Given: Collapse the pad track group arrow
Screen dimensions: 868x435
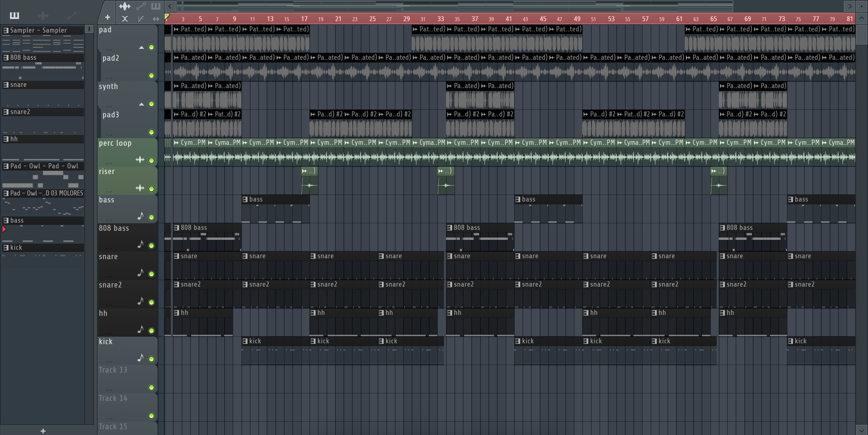Looking at the screenshot, I should pos(142,48).
